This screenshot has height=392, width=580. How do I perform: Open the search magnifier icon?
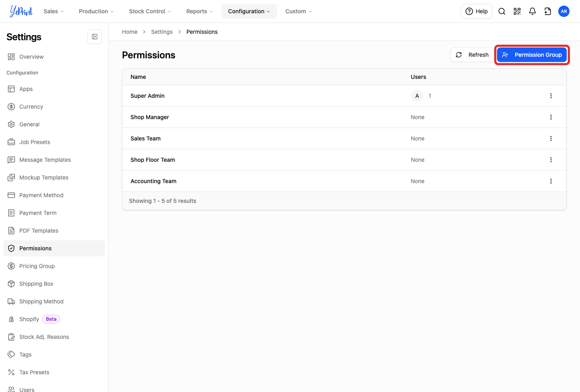502,11
